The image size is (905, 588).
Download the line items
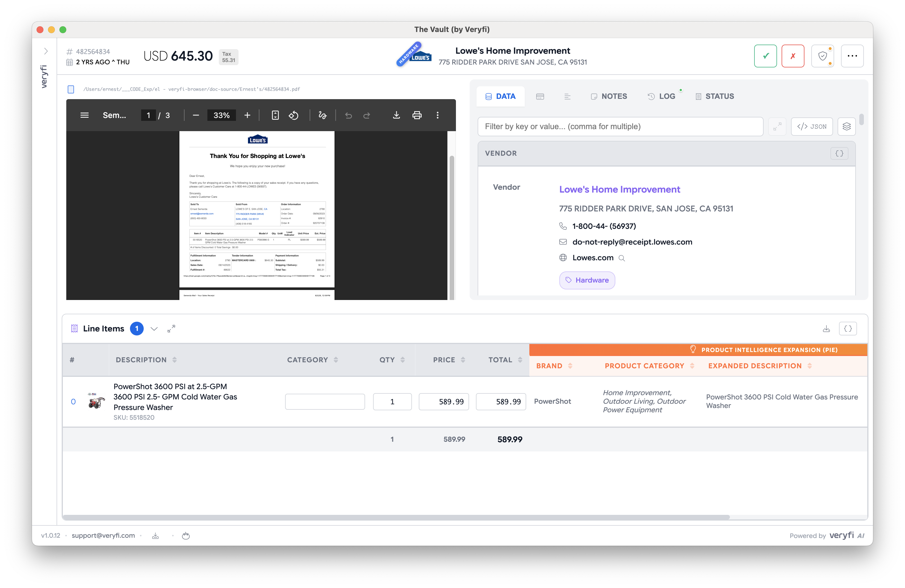(826, 329)
